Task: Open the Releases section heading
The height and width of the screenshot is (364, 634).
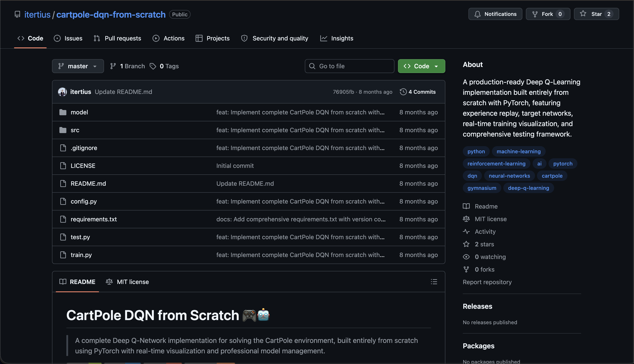Action: [477, 306]
